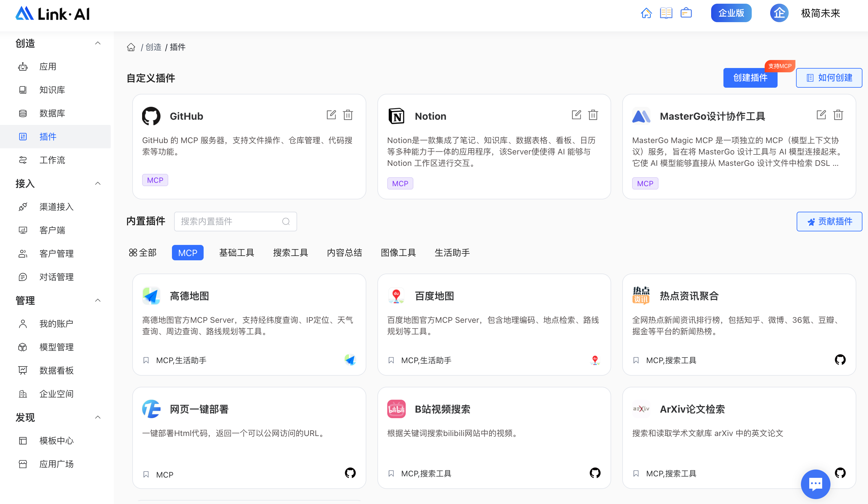Collapse the 接入 sidebar section
This screenshot has height=504, width=868.
tap(98, 183)
